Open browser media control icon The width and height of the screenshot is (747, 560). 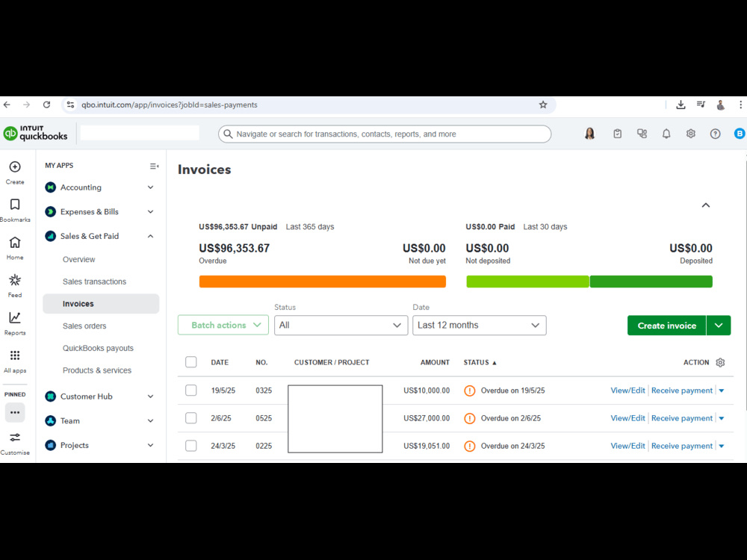701,105
